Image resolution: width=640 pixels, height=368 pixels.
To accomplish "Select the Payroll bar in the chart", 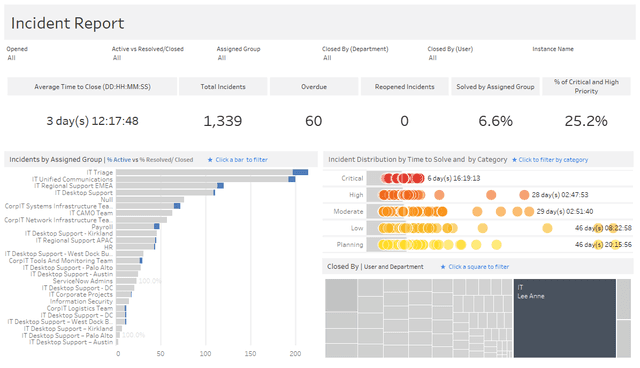I will 138,226.
